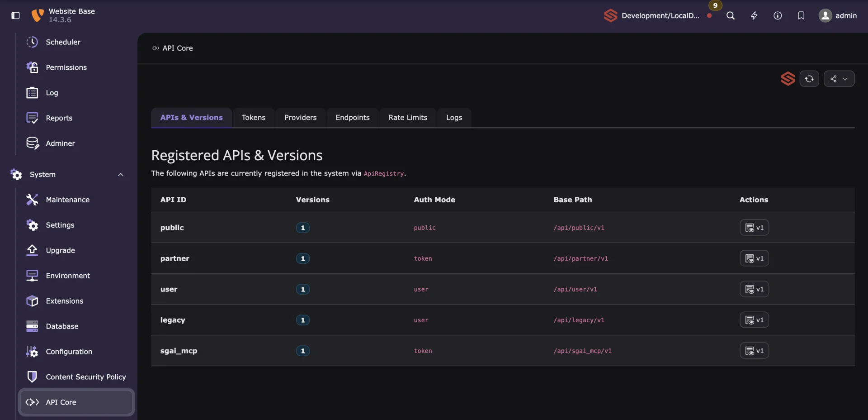This screenshot has width=868, height=420.
Task: Click the Auth Mode column header
Action: coord(434,200)
